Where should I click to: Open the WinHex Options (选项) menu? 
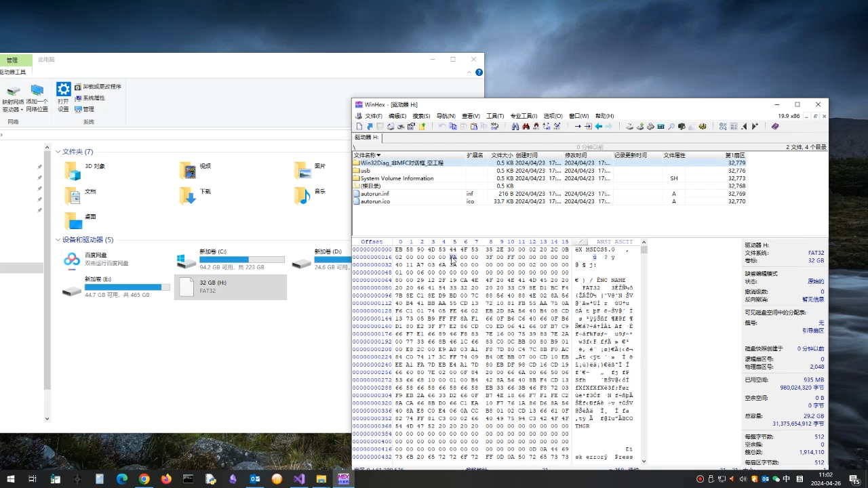(553, 116)
